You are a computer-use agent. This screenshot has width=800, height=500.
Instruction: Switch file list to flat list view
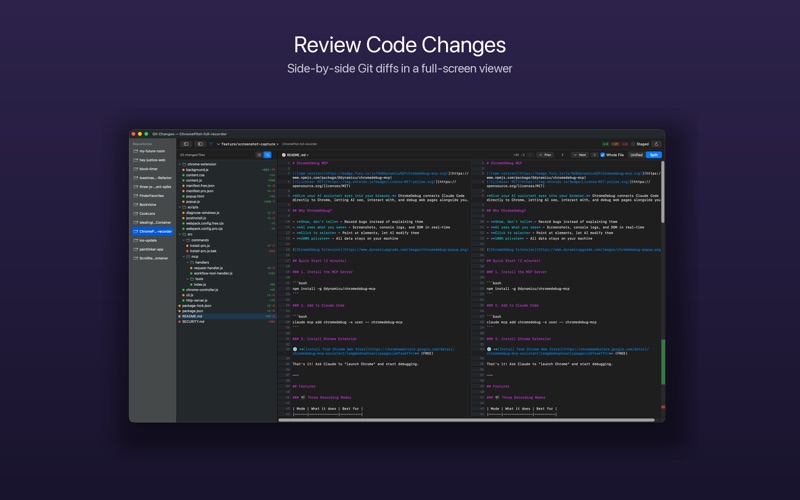259,155
